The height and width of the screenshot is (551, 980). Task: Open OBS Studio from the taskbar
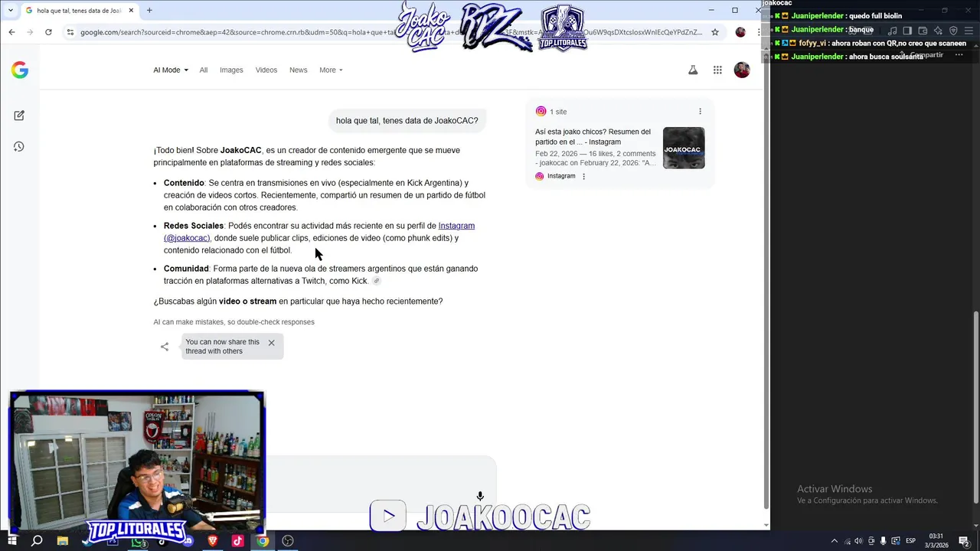pyautogui.click(x=288, y=541)
